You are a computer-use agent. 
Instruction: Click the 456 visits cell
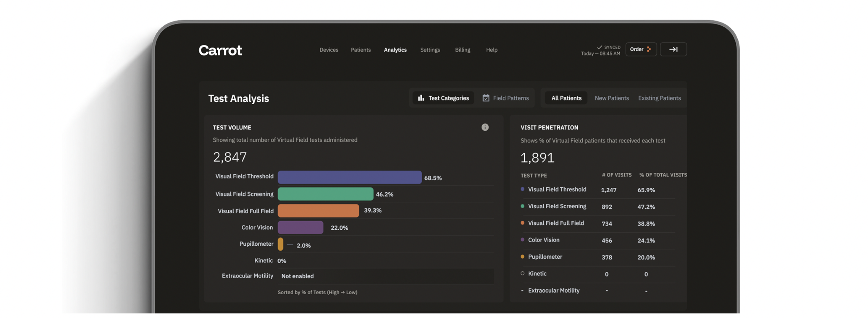tap(606, 241)
